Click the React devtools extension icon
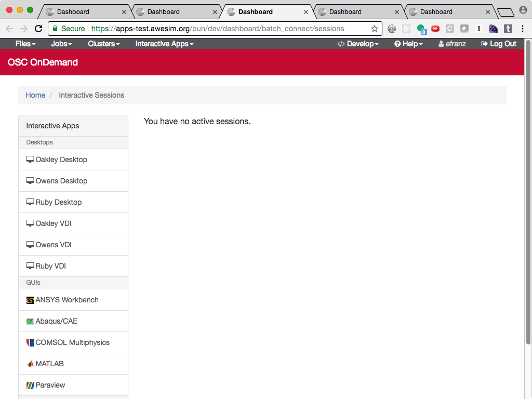Viewport: 532px width, 399px height. point(406,29)
